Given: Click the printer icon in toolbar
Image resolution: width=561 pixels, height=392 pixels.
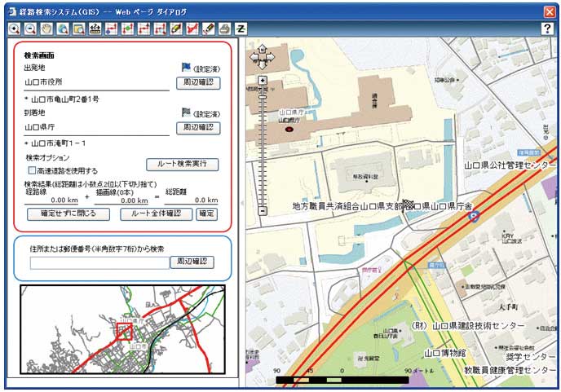Looking at the screenshot, I should [x=224, y=29].
